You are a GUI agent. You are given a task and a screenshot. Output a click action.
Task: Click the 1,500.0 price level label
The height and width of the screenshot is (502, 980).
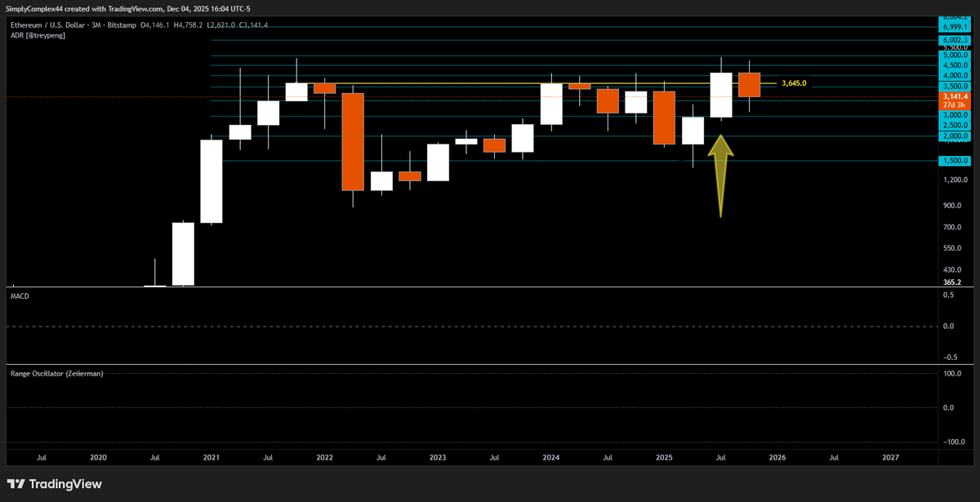coord(955,161)
